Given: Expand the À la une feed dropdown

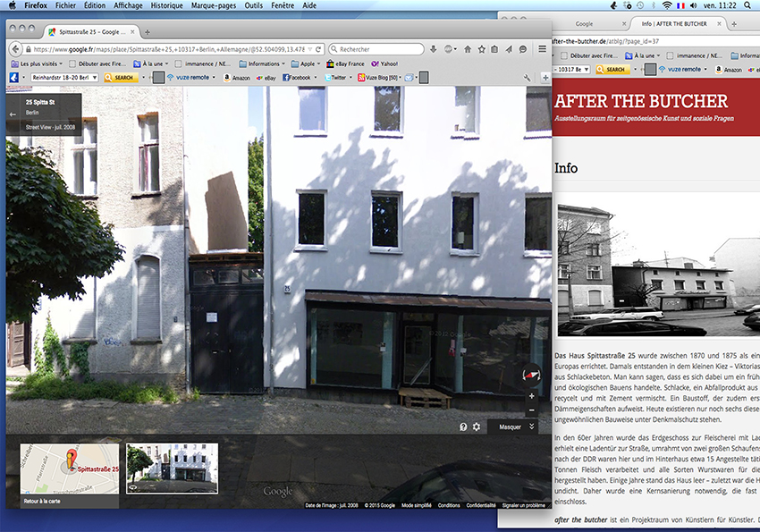Looking at the screenshot, I should pyautogui.click(x=166, y=63).
